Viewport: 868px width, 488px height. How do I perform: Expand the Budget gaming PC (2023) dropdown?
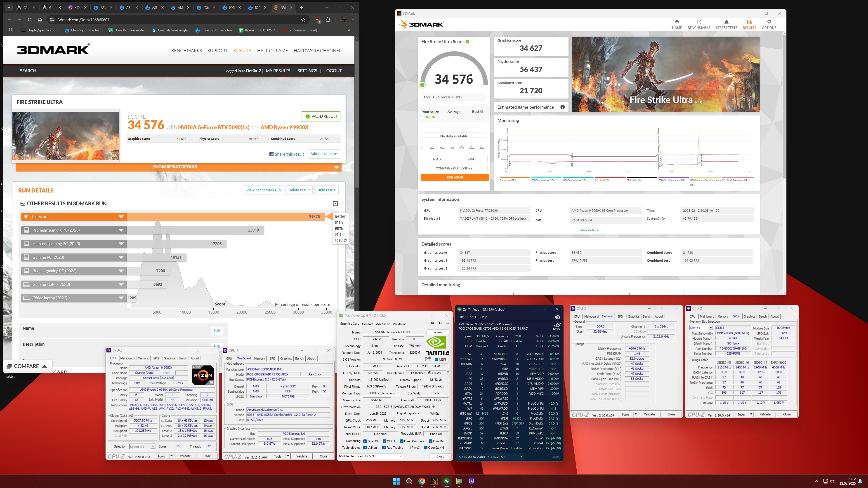click(121, 271)
